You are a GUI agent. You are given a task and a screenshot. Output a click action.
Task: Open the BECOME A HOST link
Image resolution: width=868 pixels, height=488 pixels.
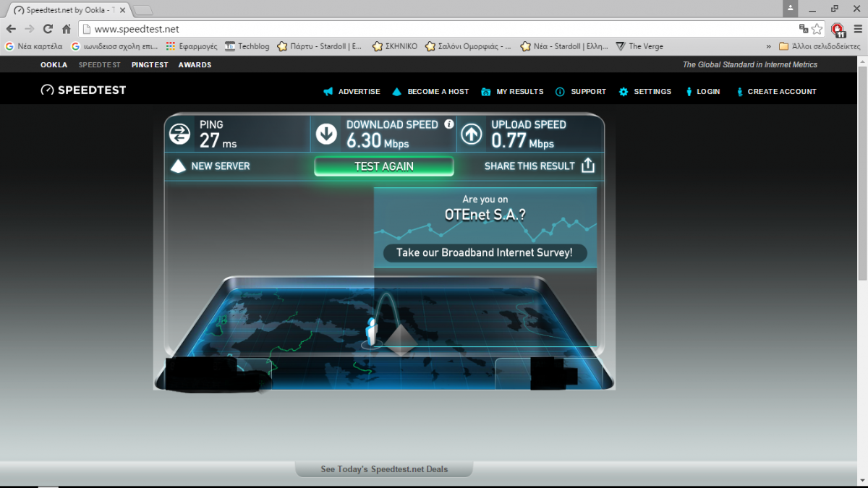tap(438, 92)
